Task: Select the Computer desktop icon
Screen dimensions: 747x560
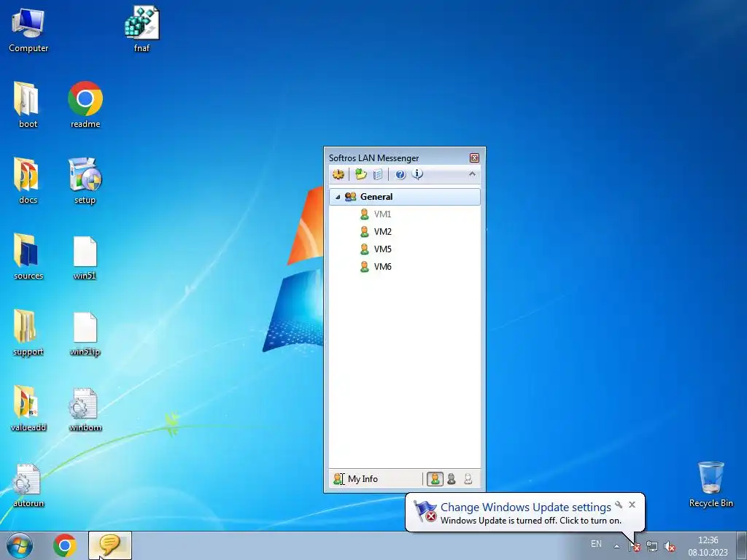Action: pos(28,30)
